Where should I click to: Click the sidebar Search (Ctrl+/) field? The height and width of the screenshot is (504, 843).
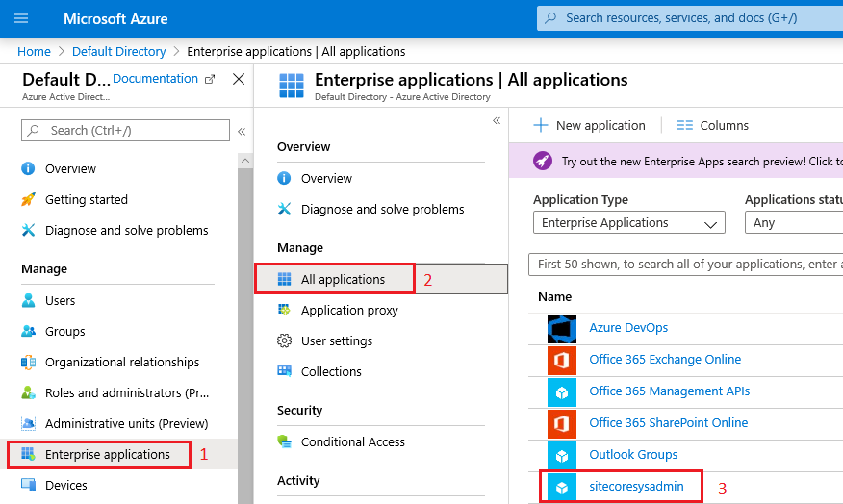pyautogui.click(x=125, y=131)
